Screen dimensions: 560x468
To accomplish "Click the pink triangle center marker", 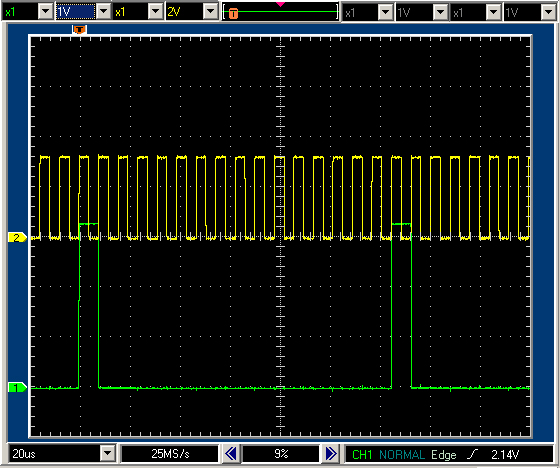I will click(280, 4).
